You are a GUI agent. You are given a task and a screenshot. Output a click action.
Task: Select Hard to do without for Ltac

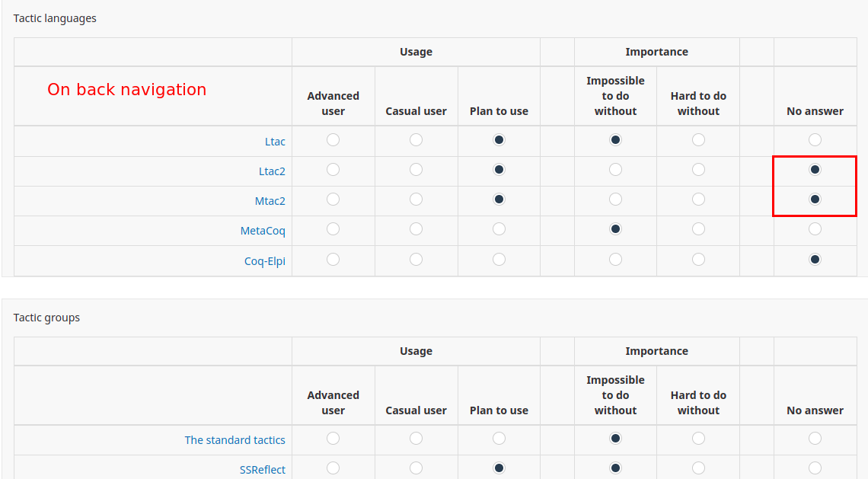698,140
